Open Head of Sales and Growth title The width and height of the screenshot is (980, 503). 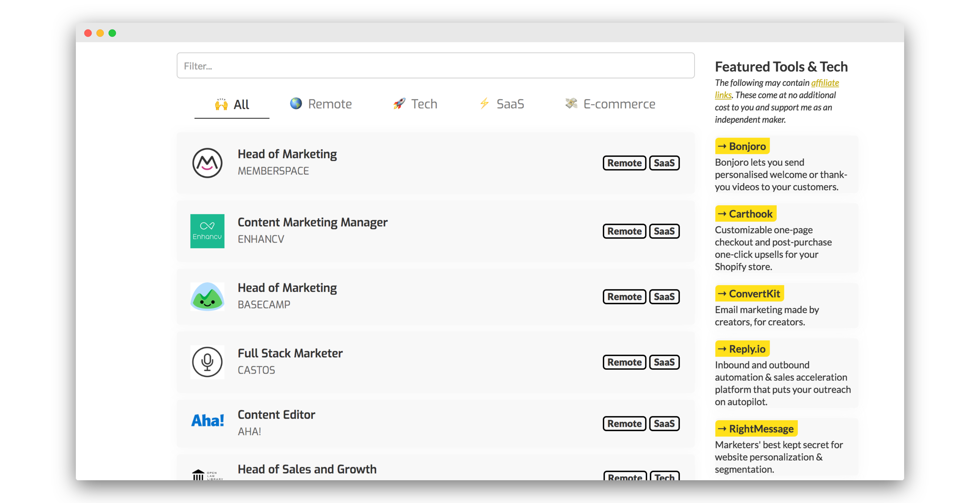pyautogui.click(x=307, y=469)
